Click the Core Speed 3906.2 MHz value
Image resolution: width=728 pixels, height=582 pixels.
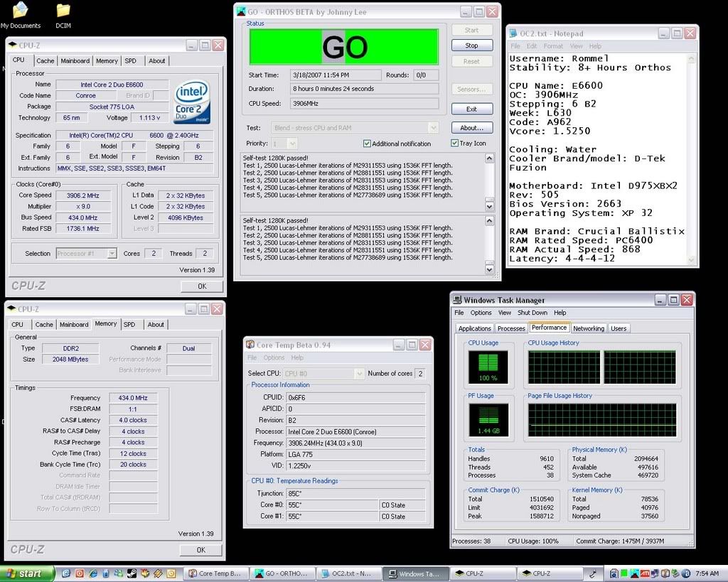coord(82,195)
